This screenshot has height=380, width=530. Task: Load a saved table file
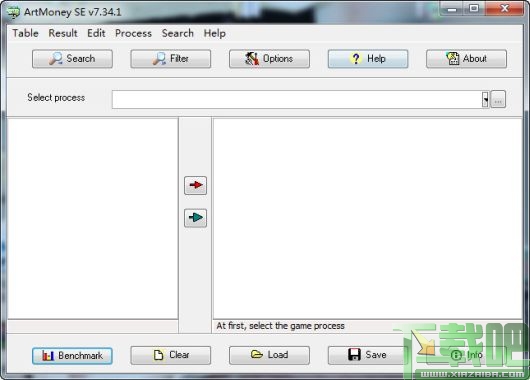point(269,355)
